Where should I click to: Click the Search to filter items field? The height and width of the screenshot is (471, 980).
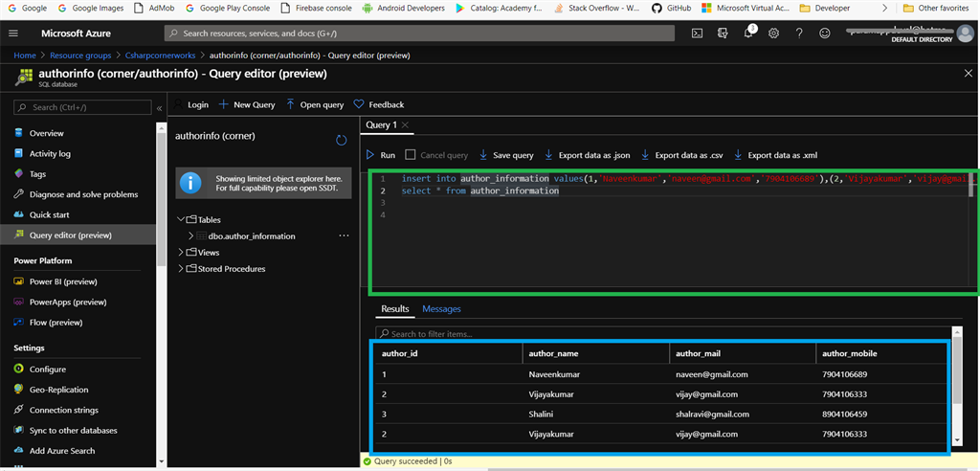(662, 334)
